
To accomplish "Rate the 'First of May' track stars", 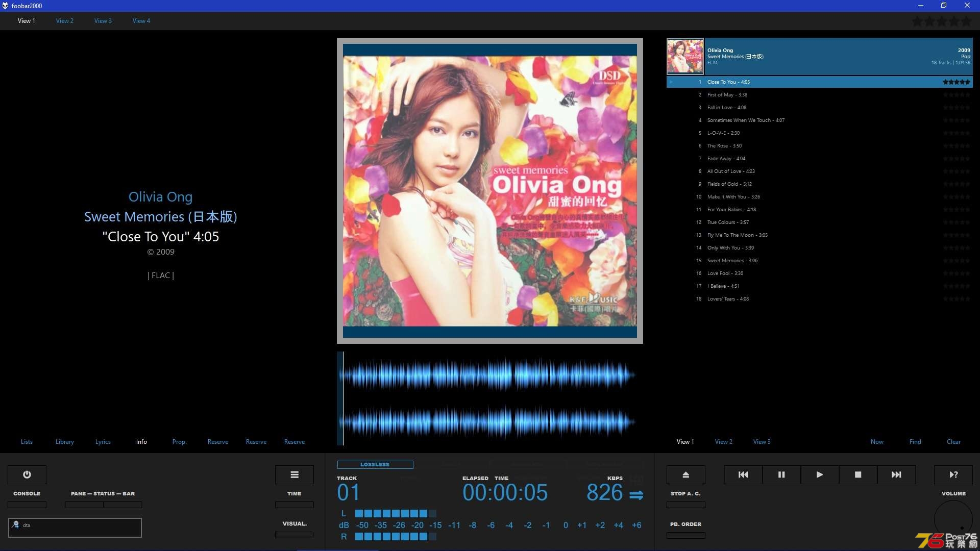I will [x=957, y=95].
